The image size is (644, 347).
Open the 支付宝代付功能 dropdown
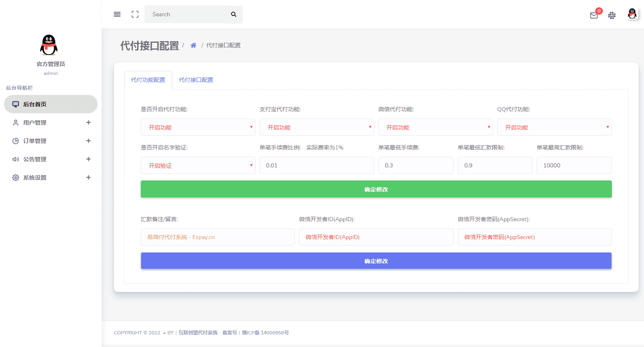pos(317,127)
